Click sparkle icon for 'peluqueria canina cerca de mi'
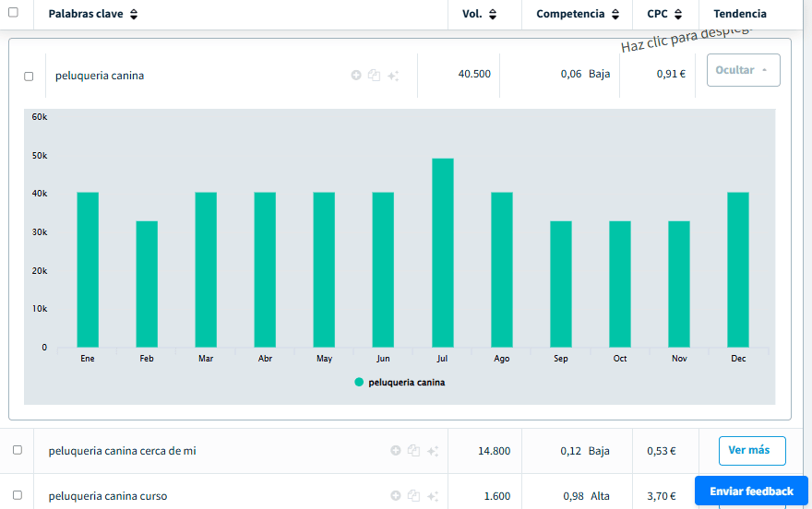The width and height of the screenshot is (812, 509). [x=433, y=451]
